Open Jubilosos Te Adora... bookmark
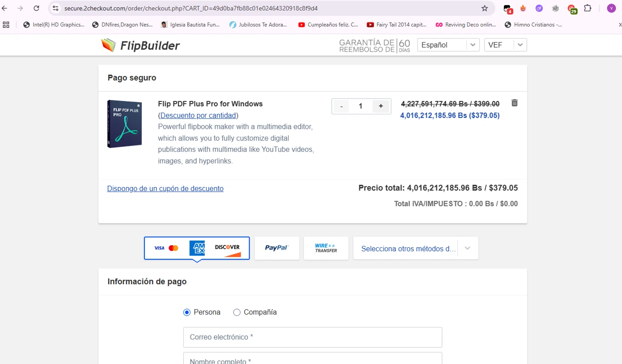Viewport: 622px width, 364px height. (x=258, y=25)
